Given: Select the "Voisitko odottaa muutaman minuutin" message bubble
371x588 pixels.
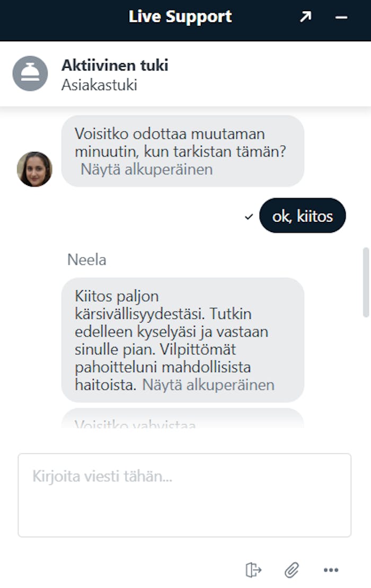Looking at the screenshot, I should [x=183, y=143].
